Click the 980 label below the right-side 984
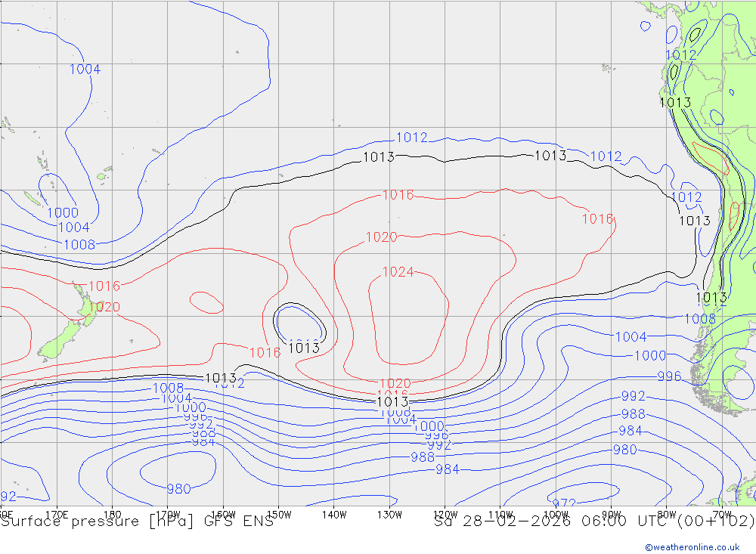This screenshot has width=756, height=554. click(625, 450)
